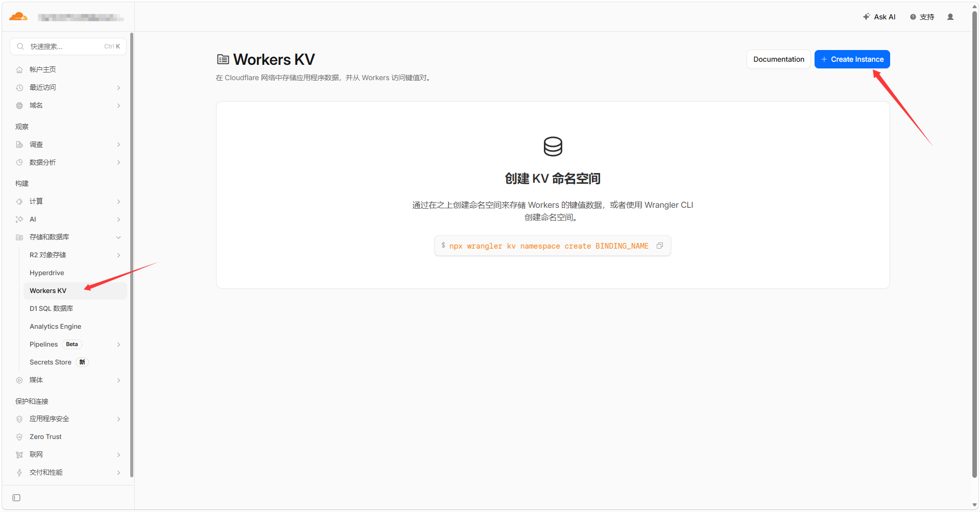Open the Documentation button
Screen dimensions: 980x512
778,59
